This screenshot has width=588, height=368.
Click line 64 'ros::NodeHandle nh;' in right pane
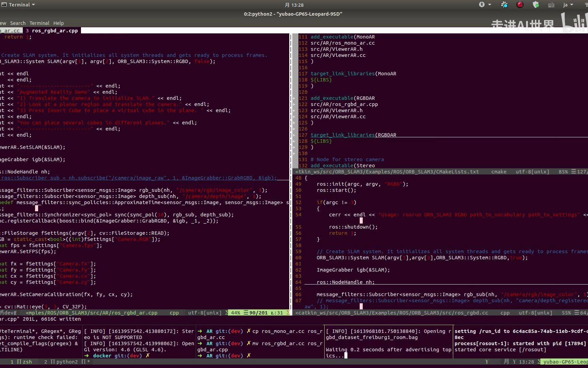point(345,282)
